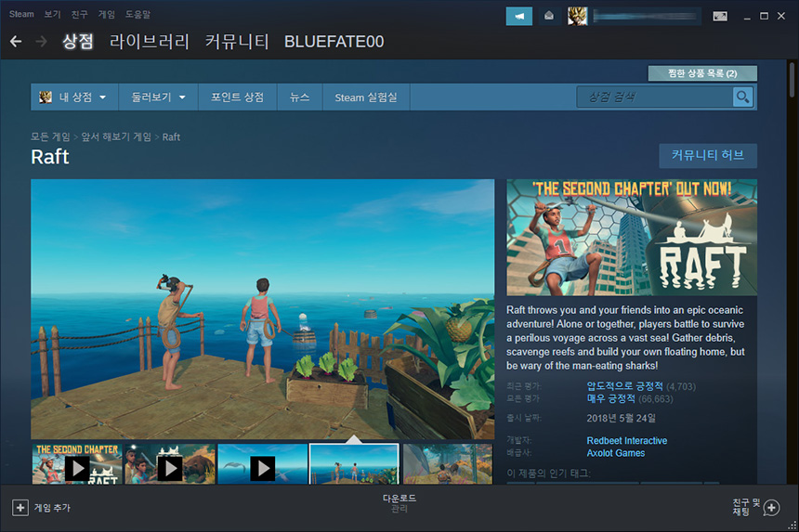Screen dimensions: 799x532
Task: Click the 모든 게임 breadcrumb
Action: pos(50,136)
